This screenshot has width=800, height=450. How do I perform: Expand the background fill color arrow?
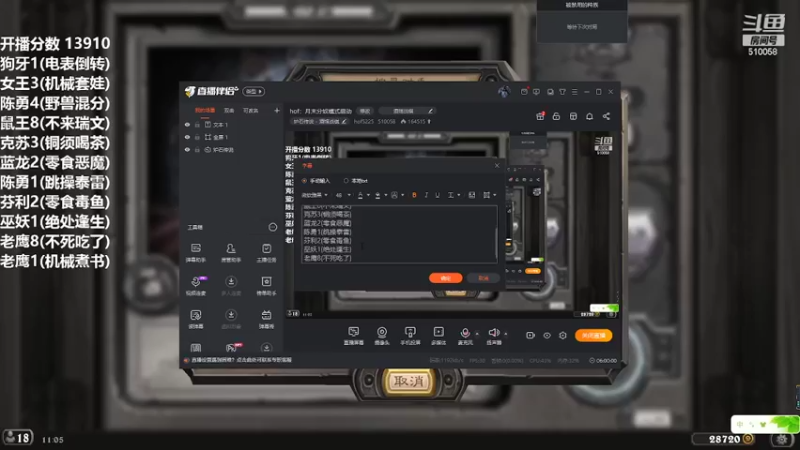tap(385, 195)
